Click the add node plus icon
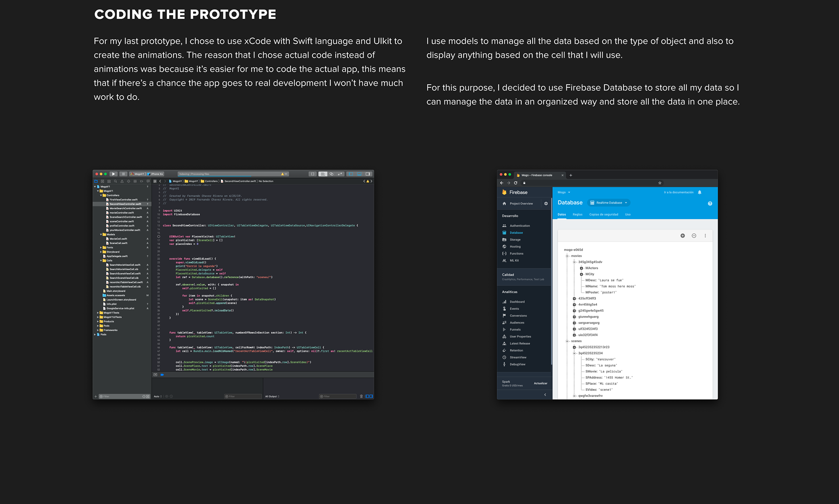This screenshot has width=839, height=504. [683, 236]
